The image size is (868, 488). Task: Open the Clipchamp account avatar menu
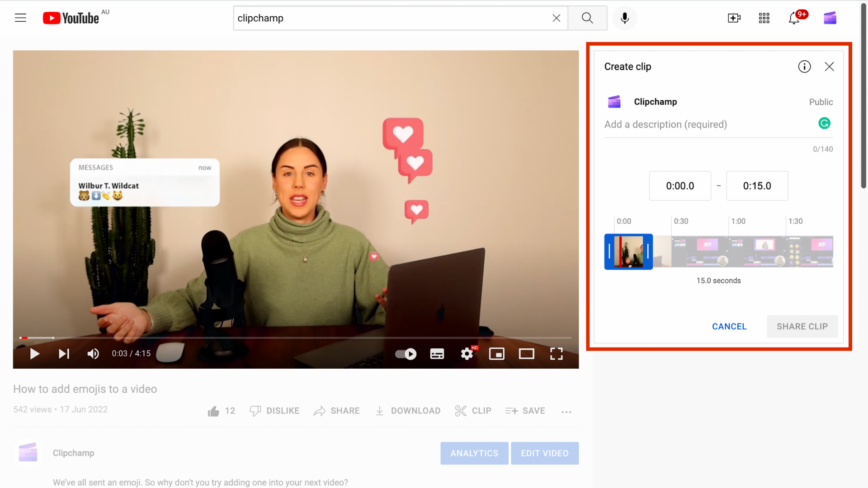point(830,18)
